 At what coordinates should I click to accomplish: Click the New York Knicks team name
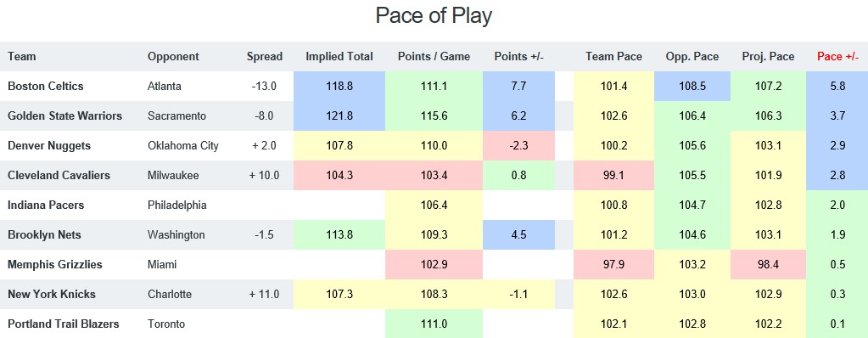(52, 294)
